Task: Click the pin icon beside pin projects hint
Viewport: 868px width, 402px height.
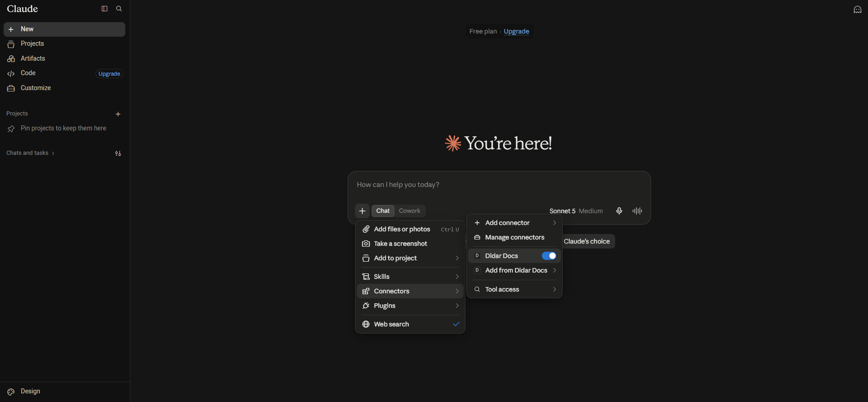Action: coord(11,129)
